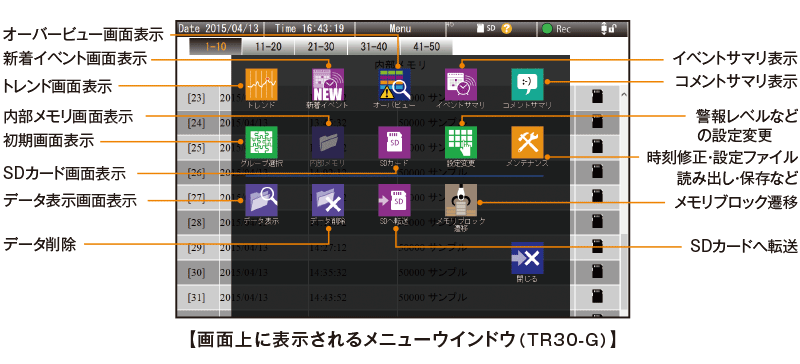Viewport: 800px width, 364px height.
Task: Switch to the 41-50 tab
Action: click(x=426, y=46)
